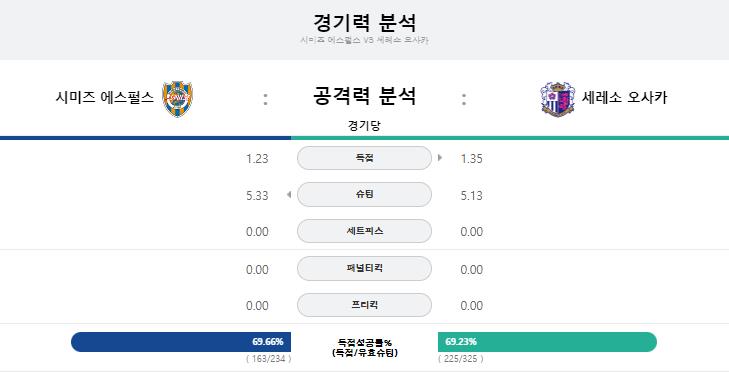Click the green 69.23% success rate bar
The height and width of the screenshot is (372, 729).
(547, 342)
